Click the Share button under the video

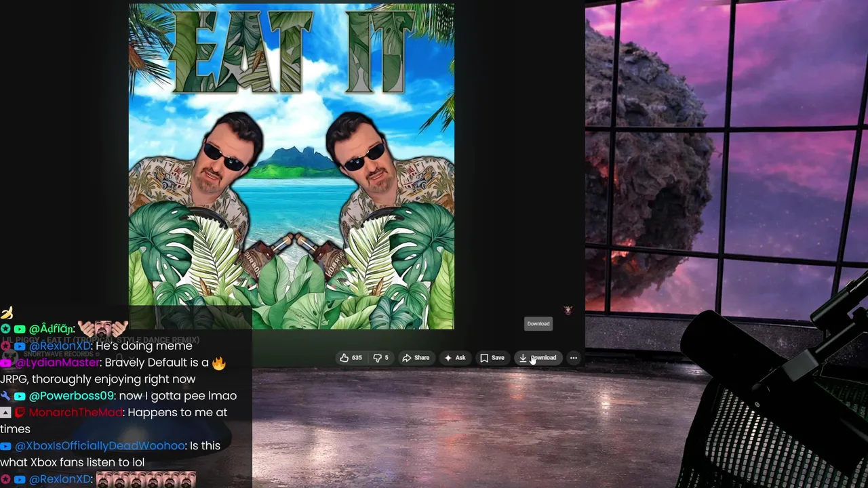click(416, 358)
